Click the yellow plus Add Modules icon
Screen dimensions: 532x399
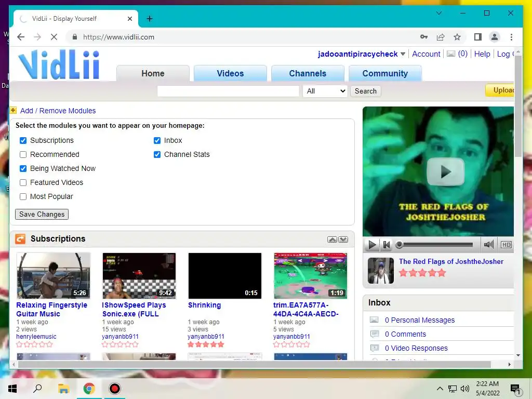(13, 110)
